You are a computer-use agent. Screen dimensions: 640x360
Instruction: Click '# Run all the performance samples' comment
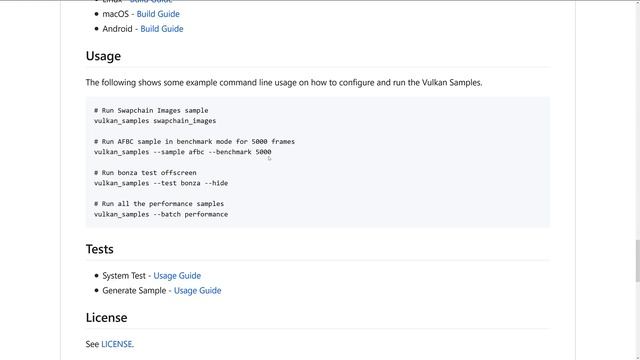tap(159, 204)
